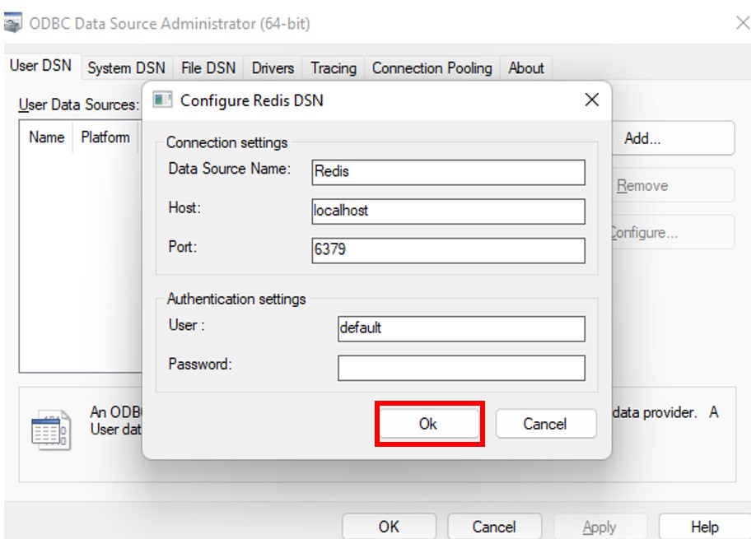This screenshot has width=756, height=539.
Task: Click the "Authentication settings" group label
Action: 236,299
